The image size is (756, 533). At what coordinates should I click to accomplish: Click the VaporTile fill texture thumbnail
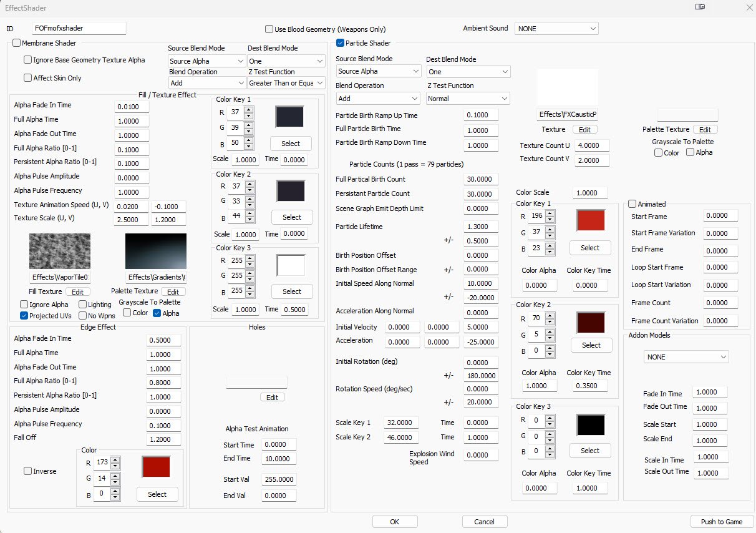pos(60,251)
